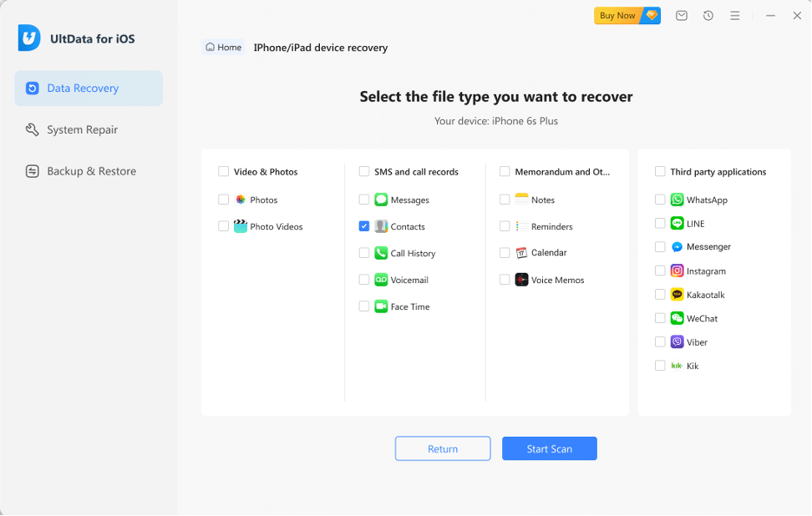Viewport: 812px width, 516px height.
Task: Click the Return button
Action: [443, 448]
